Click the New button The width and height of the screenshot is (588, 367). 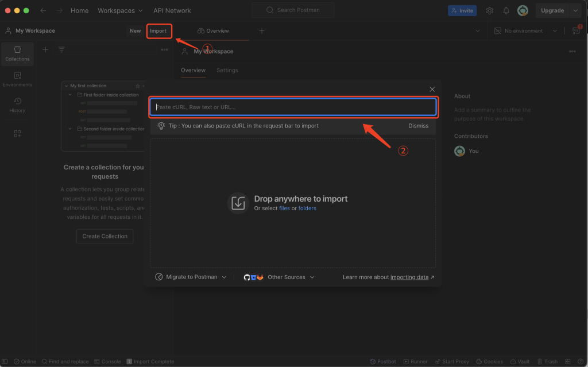click(136, 31)
